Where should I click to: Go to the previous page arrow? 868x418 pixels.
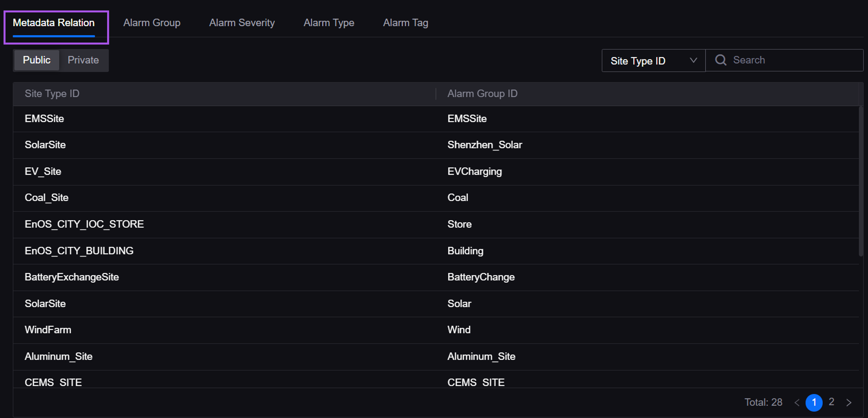[797, 402]
